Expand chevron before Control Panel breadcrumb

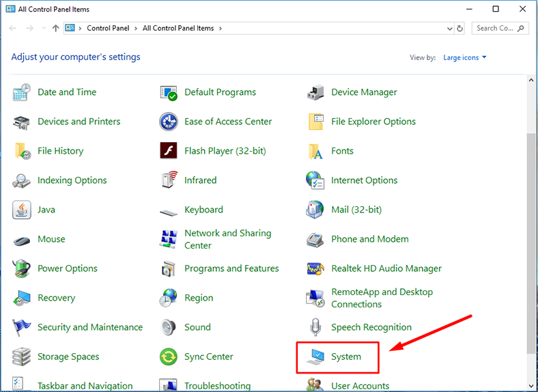point(81,28)
